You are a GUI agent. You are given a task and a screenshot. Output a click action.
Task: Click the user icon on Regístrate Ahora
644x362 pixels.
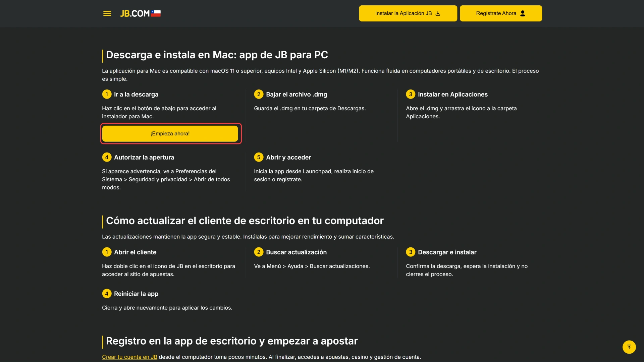[x=523, y=13]
